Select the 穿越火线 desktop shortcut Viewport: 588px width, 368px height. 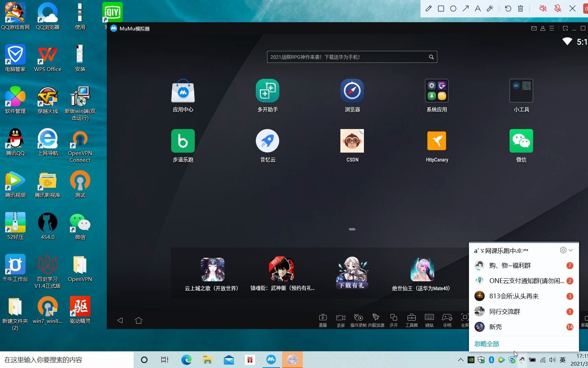[48, 100]
